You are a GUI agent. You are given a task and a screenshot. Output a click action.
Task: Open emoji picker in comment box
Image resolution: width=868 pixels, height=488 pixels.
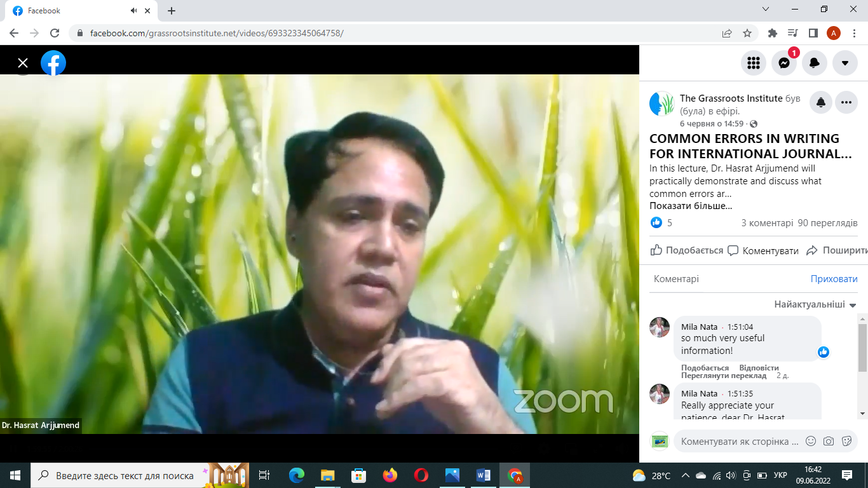click(811, 441)
